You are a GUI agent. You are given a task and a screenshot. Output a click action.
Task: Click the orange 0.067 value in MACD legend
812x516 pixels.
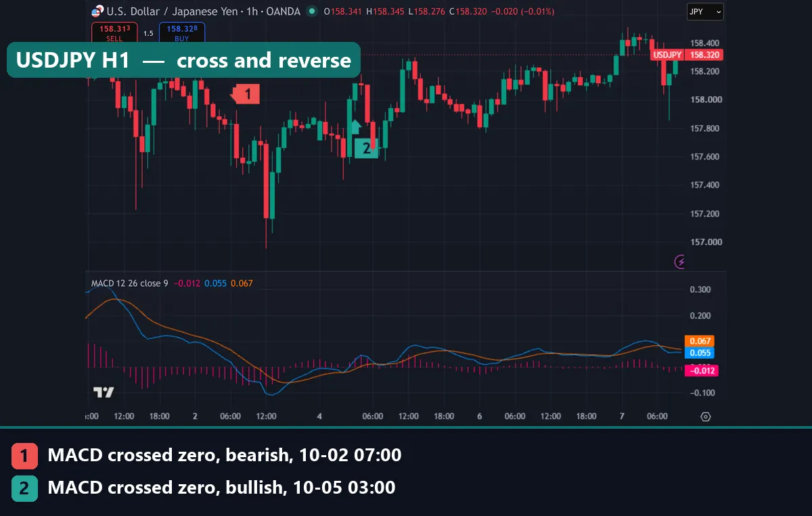click(242, 283)
